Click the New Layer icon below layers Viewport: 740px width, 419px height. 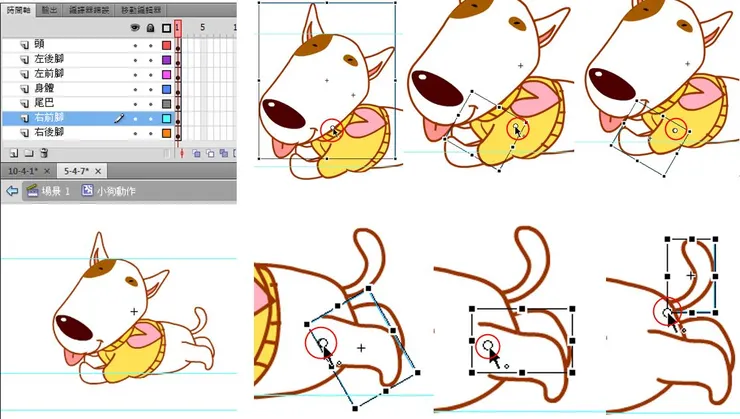[x=14, y=153]
